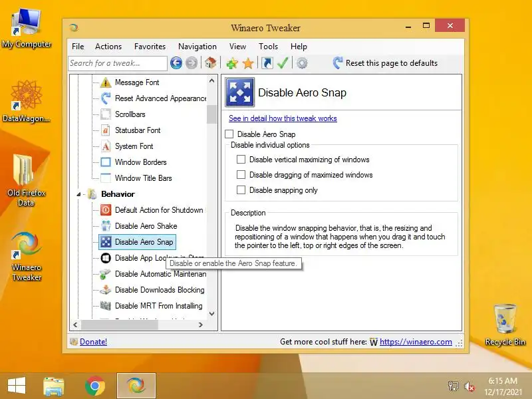Viewport: 532px width, 399px height.
Task: Click the Window Title Bars icon
Action: (106, 178)
